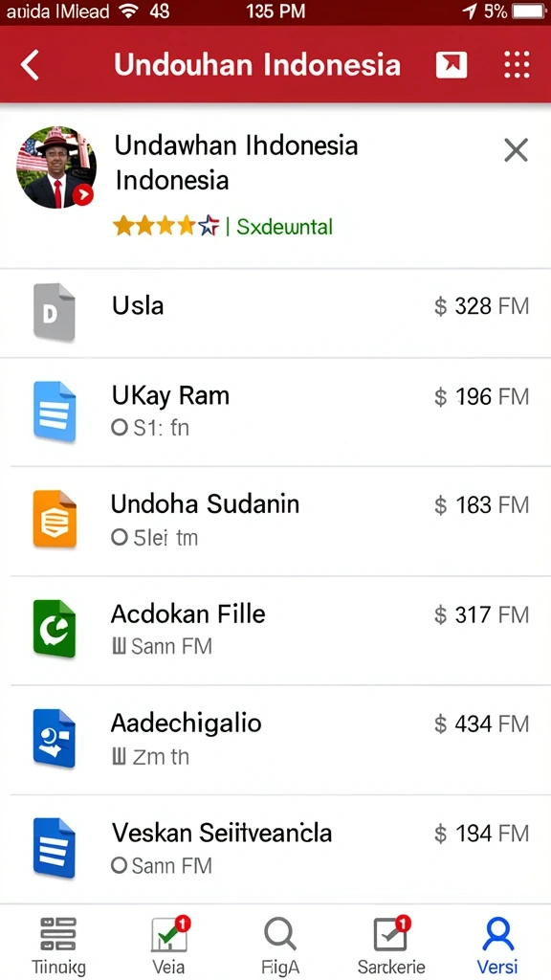Open the orange file icon for Undoha Sudanin
This screenshot has height=980, width=551.
tap(55, 520)
